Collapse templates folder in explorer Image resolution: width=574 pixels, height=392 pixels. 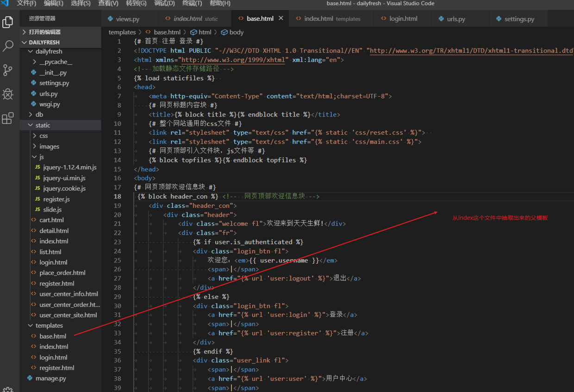[x=60, y=325]
